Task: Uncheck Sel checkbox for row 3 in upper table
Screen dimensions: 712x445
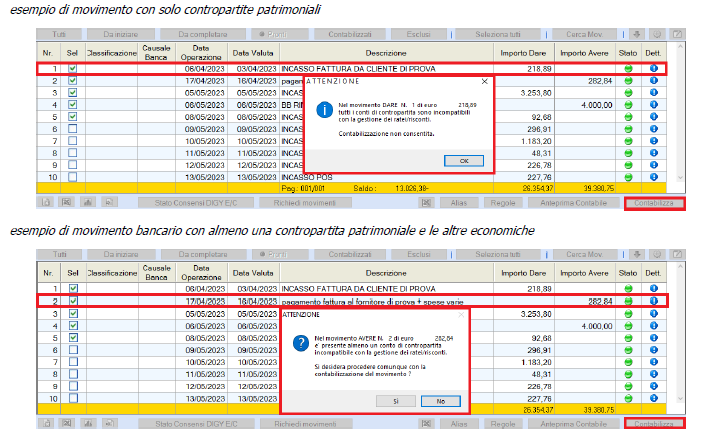Action: (73, 92)
